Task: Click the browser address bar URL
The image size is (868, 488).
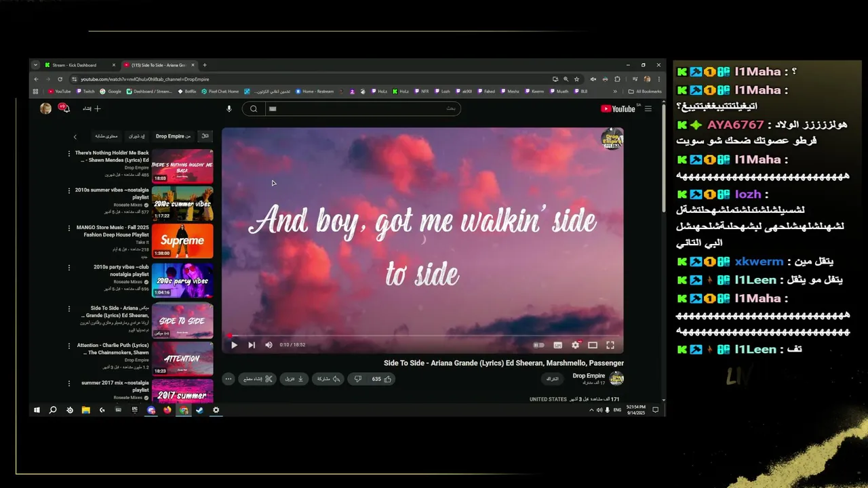Action: click(146, 79)
